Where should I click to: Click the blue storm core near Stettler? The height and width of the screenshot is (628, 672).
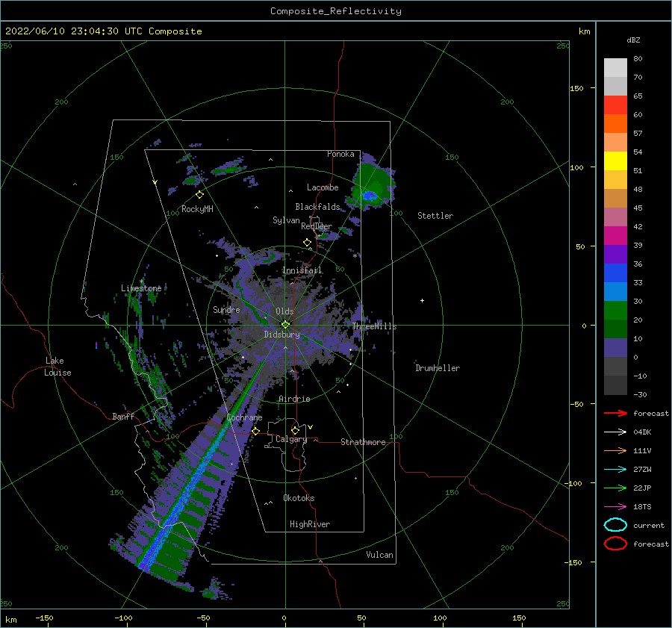point(369,196)
